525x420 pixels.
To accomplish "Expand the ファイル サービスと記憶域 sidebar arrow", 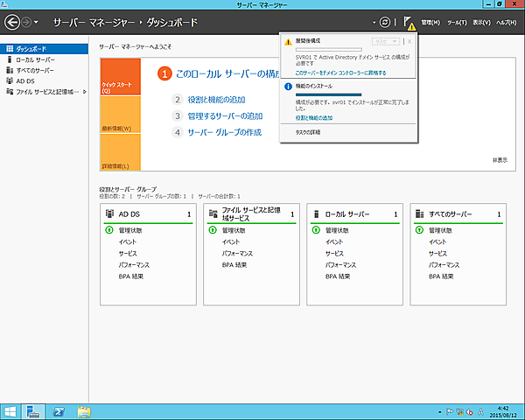I will point(85,90).
